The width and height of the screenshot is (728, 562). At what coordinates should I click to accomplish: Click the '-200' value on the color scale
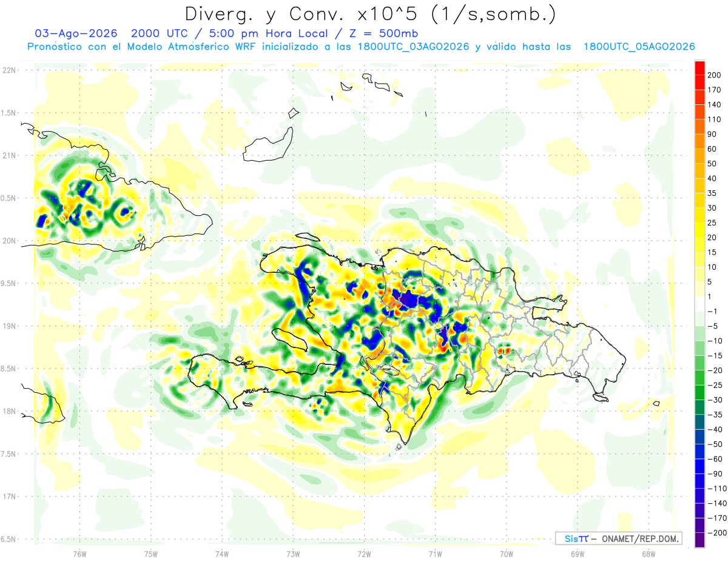pos(717,533)
